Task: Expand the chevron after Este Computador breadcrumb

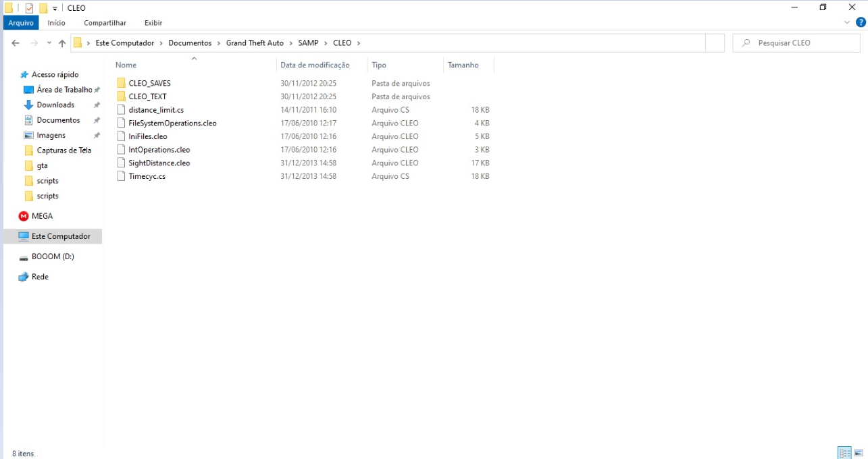Action: [161, 43]
